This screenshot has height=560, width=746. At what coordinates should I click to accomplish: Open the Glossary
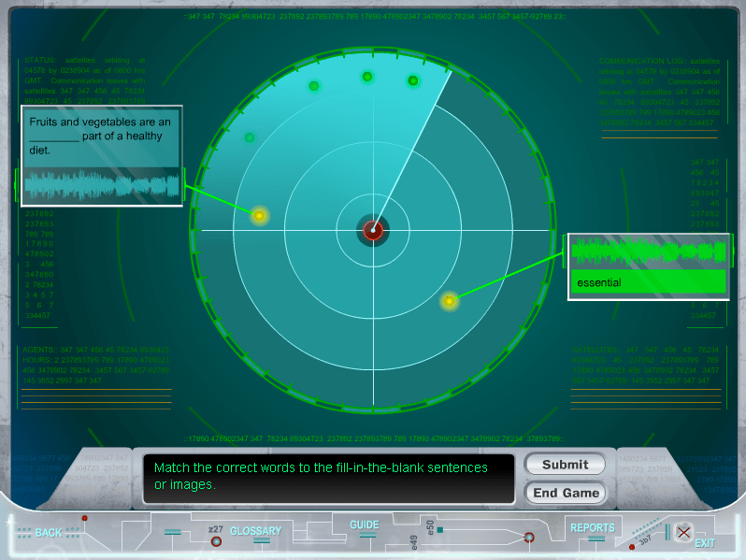pyautogui.click(x=255, y=531)
